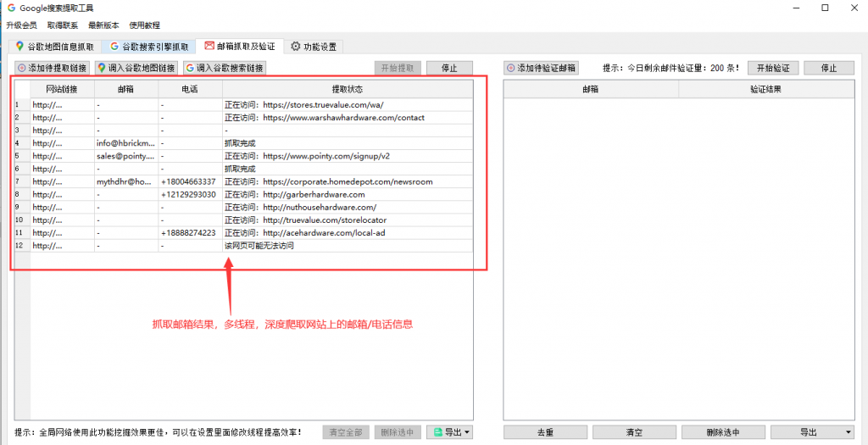This screenshot has width=868, height=445.
Task: Open the 使用教程 menu
Action: click(144, 25)
